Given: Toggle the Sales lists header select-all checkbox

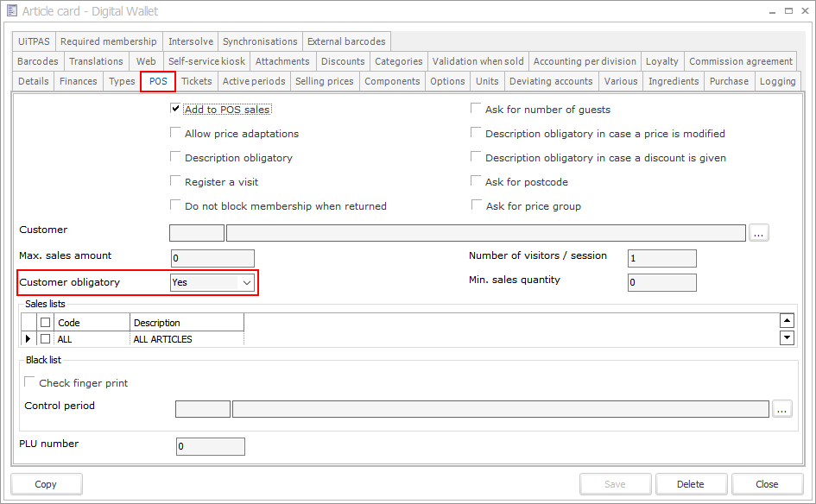Looking at the screenshot, I should pos(46,322).
